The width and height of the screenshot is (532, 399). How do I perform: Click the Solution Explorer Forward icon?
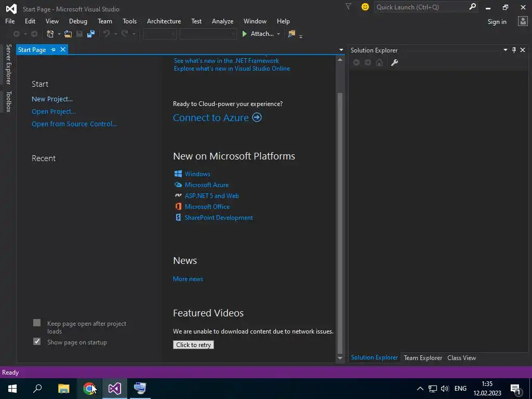point(368,62)
